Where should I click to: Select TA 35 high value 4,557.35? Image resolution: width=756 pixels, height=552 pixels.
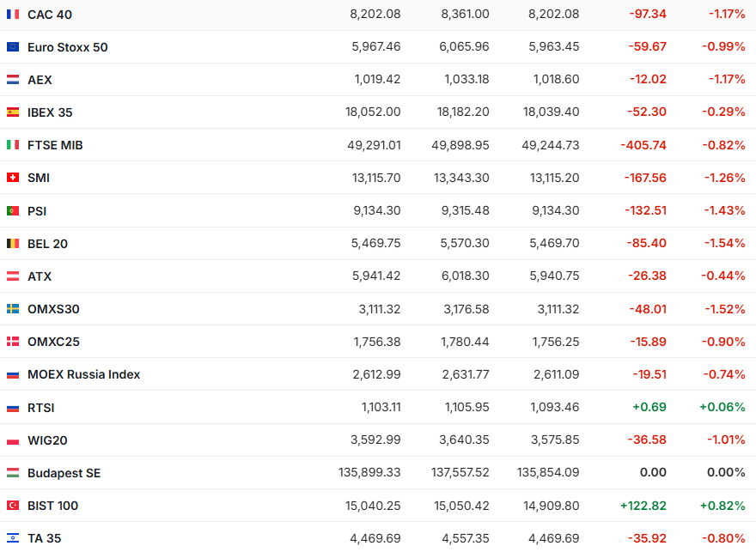465,538
